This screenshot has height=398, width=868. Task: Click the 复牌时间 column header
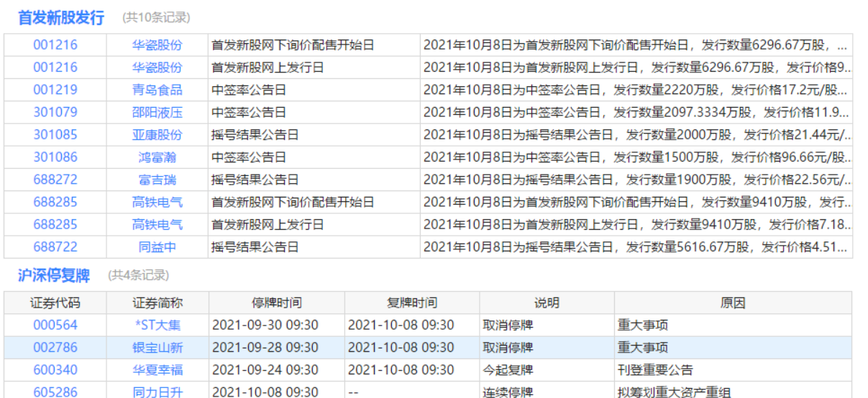[x=412, y=303]
